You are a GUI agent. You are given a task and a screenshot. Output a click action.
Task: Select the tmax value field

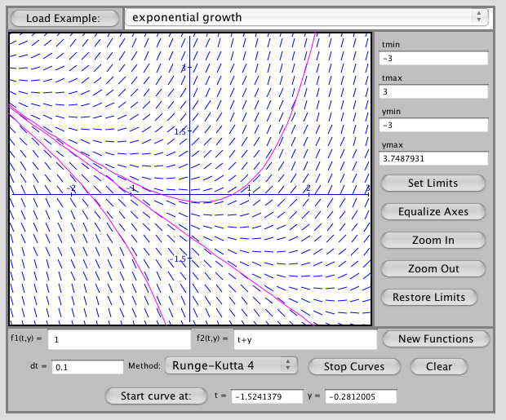[x=433, y=92]
